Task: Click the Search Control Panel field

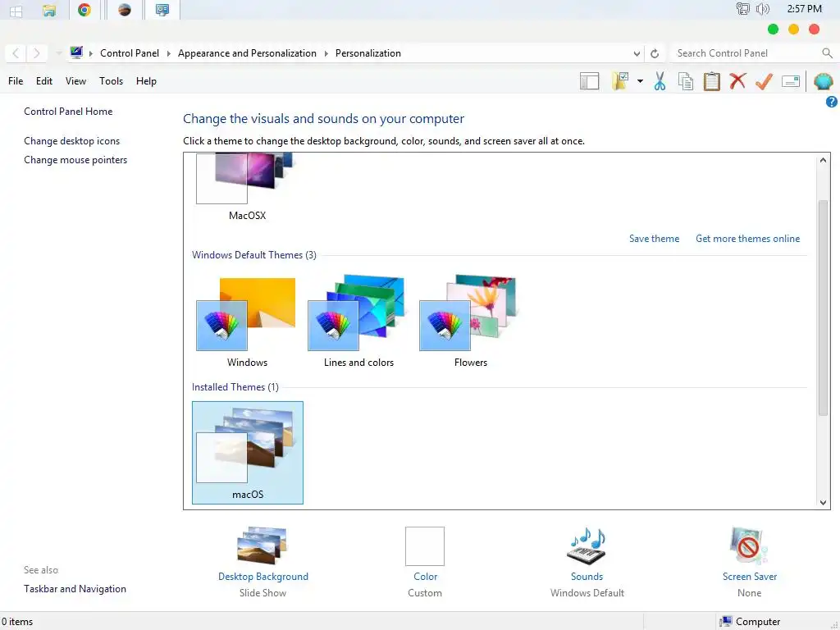Action: (746, 53)
